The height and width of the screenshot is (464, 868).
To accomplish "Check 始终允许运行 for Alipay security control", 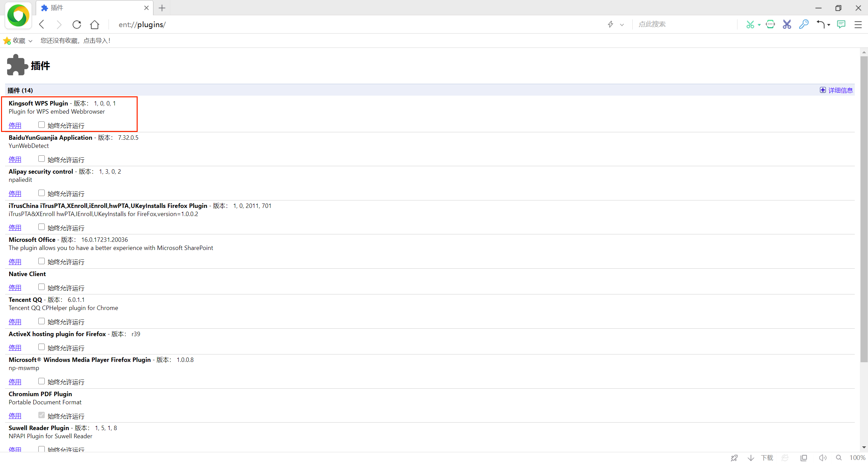I will [x=41, y=193].
